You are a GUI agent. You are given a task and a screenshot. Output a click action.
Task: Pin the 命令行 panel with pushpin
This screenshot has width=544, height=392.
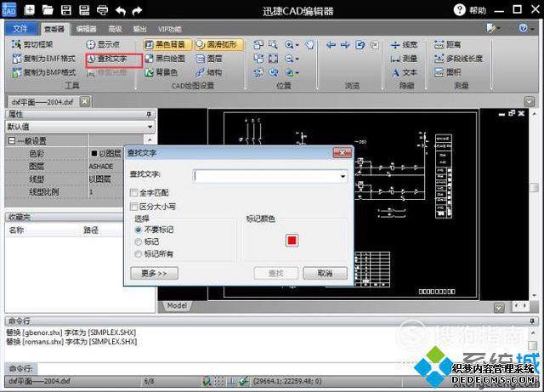[x=532, y=321]
